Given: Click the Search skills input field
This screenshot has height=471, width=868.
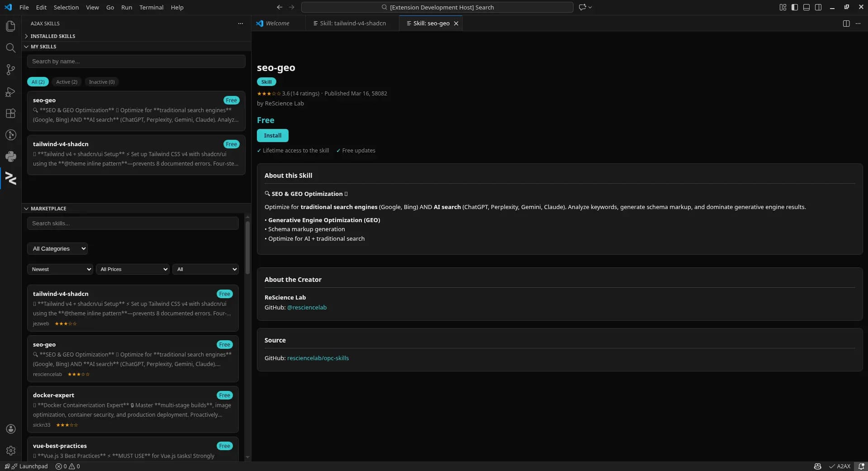Looking at the screenshot, I should coord(132,223).
